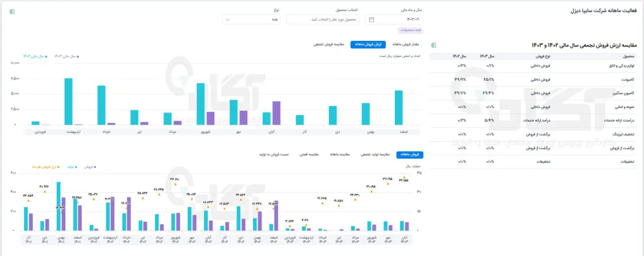Select the نمونه و امانی row
Image resolution: width=644 pixels, height=256 pixels.
click(x=533, y=107)
